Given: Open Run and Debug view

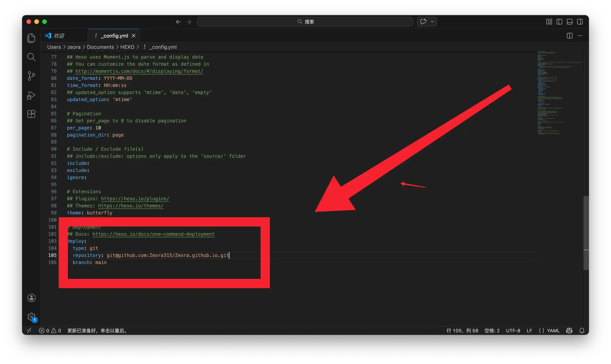Looking at the screenshot, I should [x=31, y=95].
